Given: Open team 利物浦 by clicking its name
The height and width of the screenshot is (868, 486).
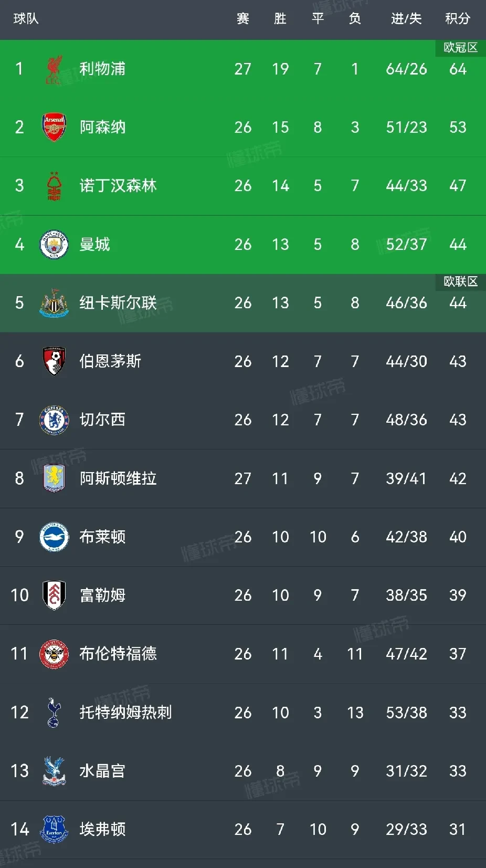Looking at the screenshot, I should pos(102,69).
